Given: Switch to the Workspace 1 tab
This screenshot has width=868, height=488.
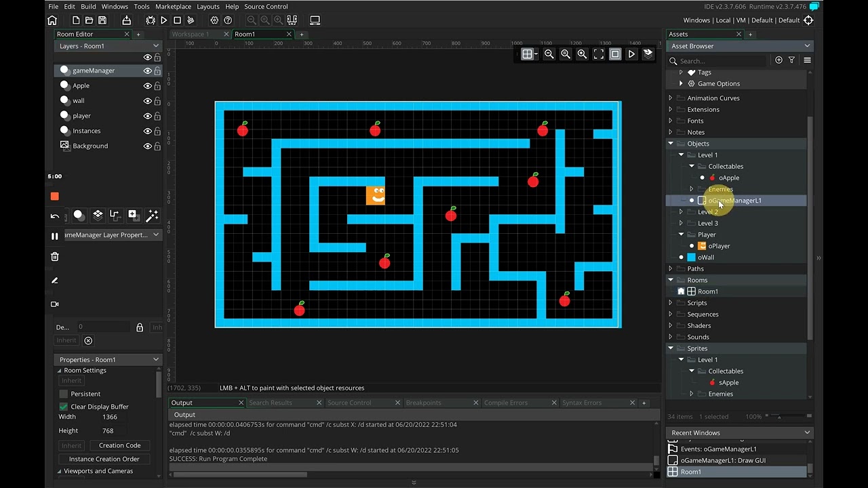Looking at the screenshot, I should (191, 34).
